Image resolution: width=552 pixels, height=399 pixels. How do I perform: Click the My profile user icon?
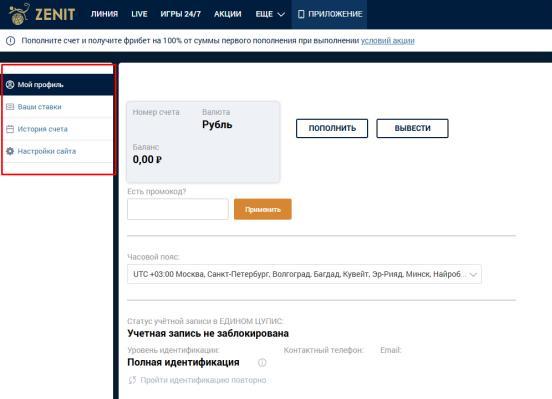pyautogui.click(x=10, y=85)
